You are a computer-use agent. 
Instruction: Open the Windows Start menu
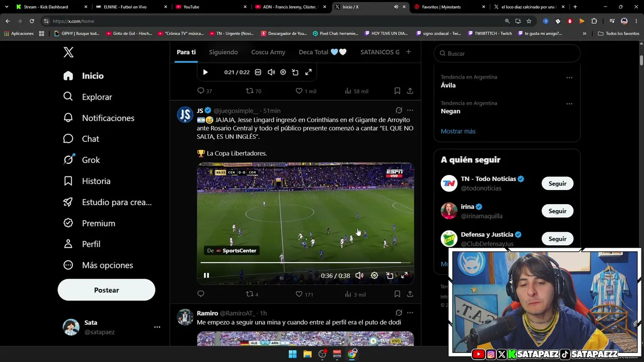tap(292, 354)
